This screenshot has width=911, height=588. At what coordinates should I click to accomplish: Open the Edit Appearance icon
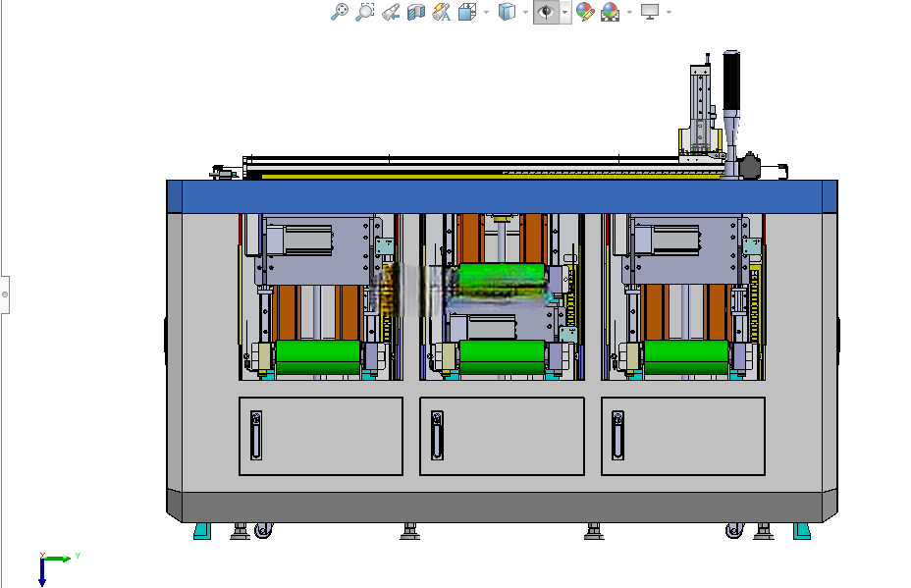[x=585, y=12]
